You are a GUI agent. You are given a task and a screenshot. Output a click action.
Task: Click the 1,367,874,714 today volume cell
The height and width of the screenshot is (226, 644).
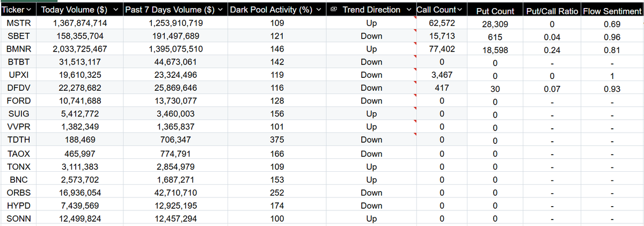pyautogui.click(x=80, y=23)
